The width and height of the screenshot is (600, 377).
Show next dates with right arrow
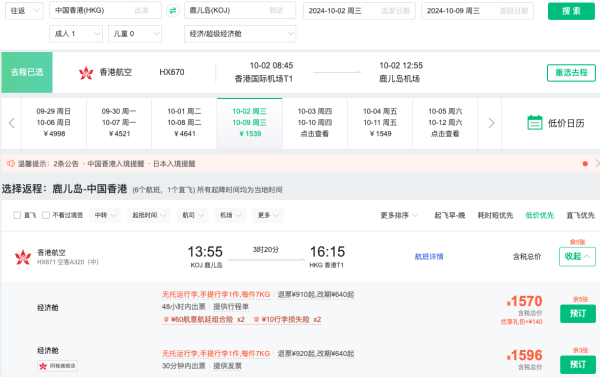pos(491,123)
